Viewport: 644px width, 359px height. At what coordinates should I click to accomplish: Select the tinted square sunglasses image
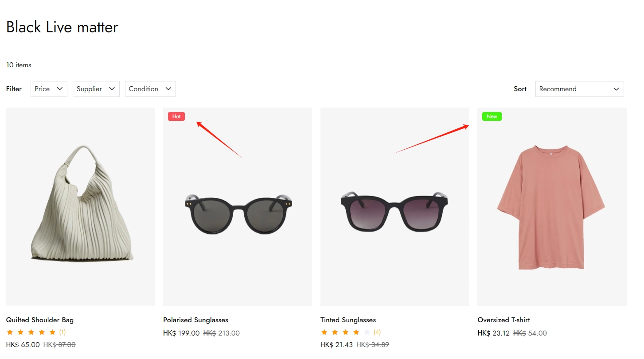(x=394, y=211)
